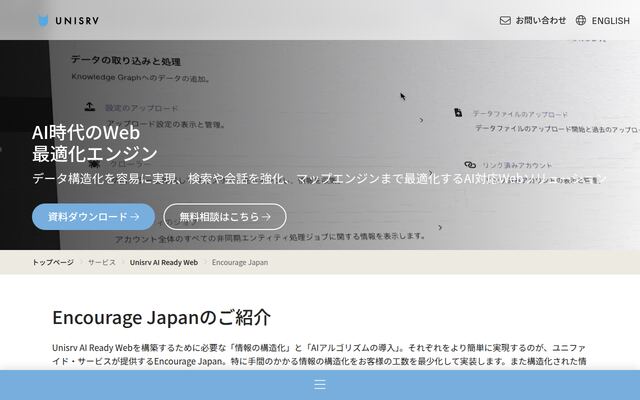
Task: Click the chevron arrow next to 設定のアップロード row
Action: pyautogui.click(x=421, y=120)
